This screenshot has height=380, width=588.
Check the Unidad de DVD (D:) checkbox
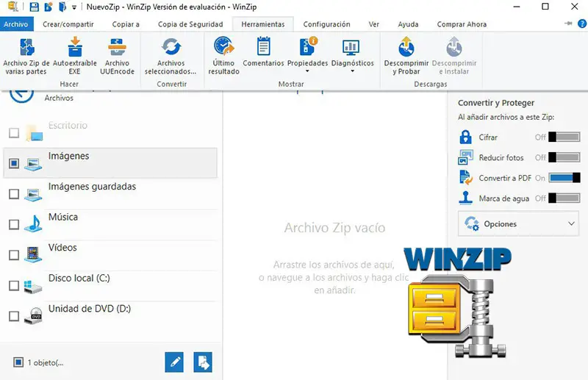14,316
